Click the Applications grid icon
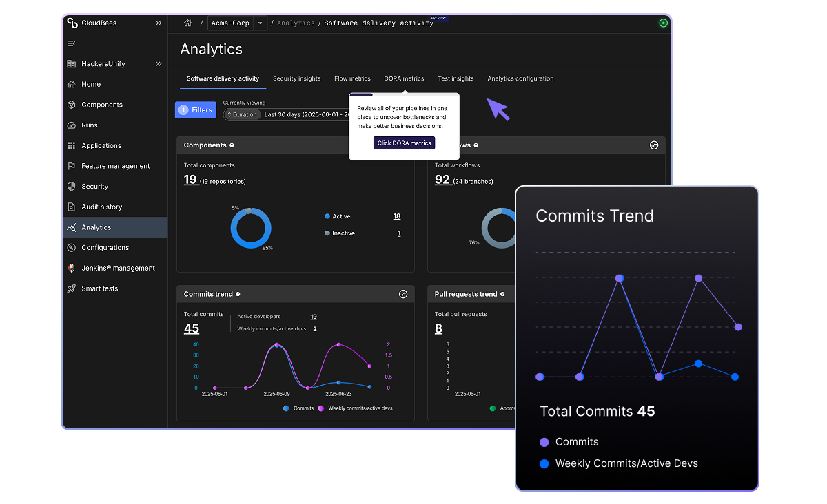The image size is (827, 504). coord(71,145)
